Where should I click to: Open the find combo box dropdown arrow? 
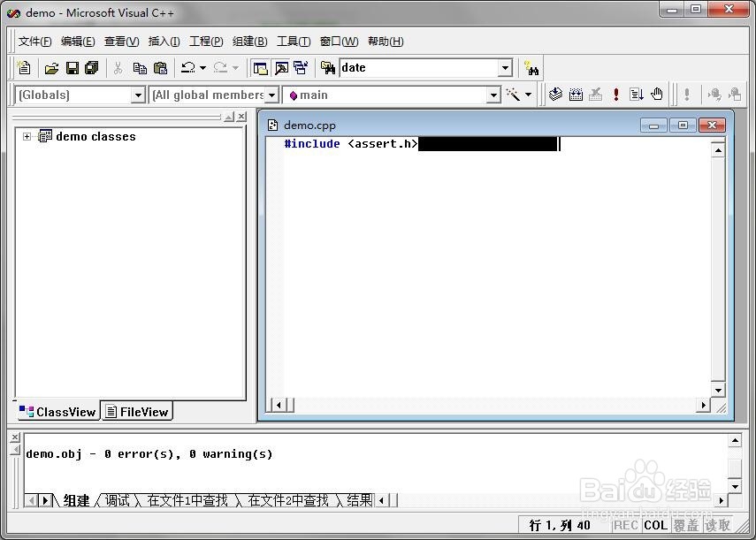tap(505, 68)
